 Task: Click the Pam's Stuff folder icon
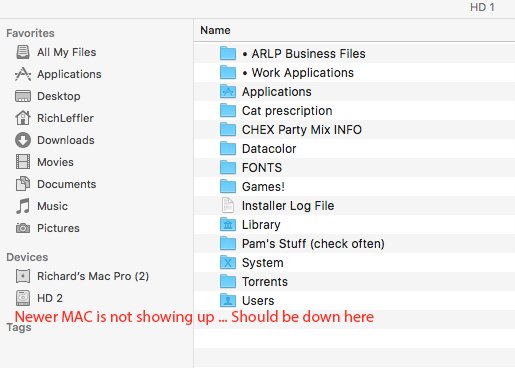tap(228, 243)
